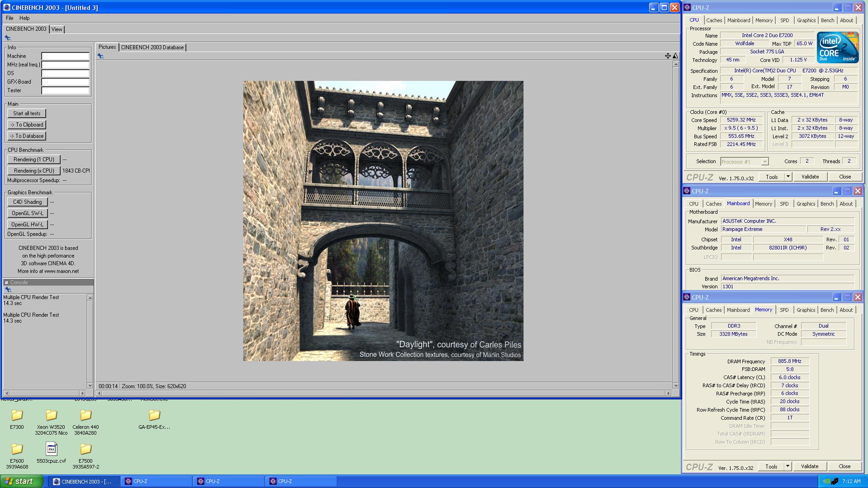
Task: Click the OS input field
Action: (x=66, y=73)
